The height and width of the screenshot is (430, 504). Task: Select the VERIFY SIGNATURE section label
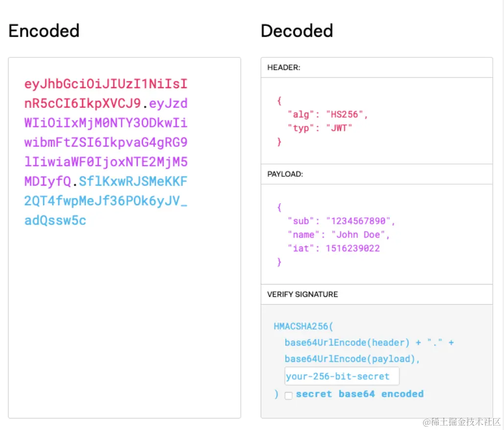coord(302,294)
